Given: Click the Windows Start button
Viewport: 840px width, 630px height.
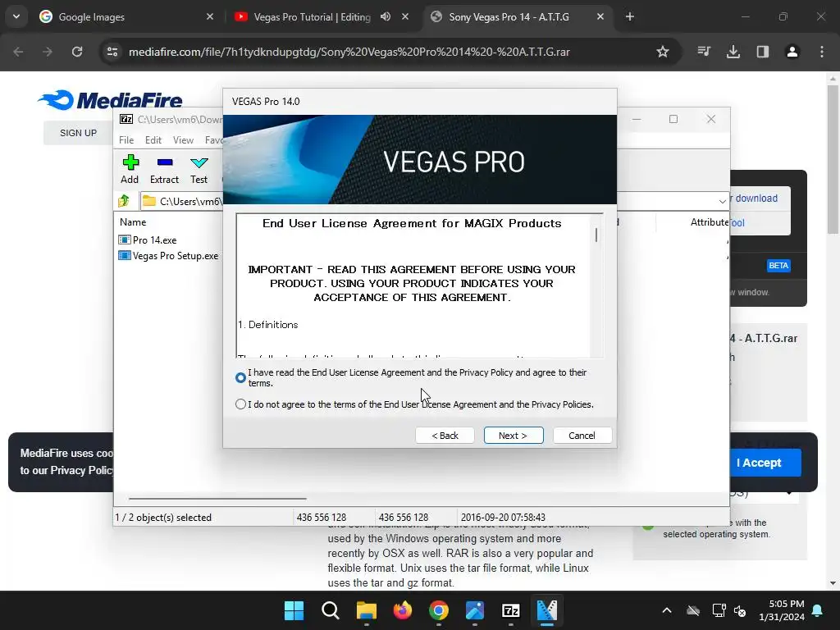Looking at the screenshot, I should click(x=294, y=610).
